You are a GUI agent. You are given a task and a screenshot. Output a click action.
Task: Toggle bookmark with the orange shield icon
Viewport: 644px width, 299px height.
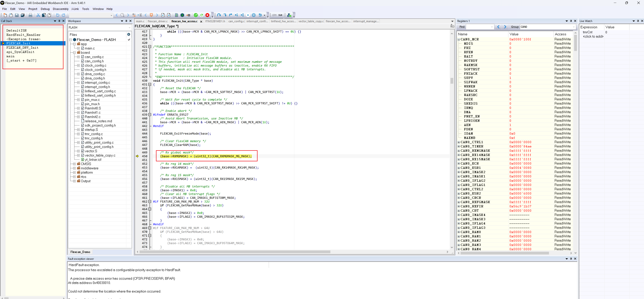151,15
